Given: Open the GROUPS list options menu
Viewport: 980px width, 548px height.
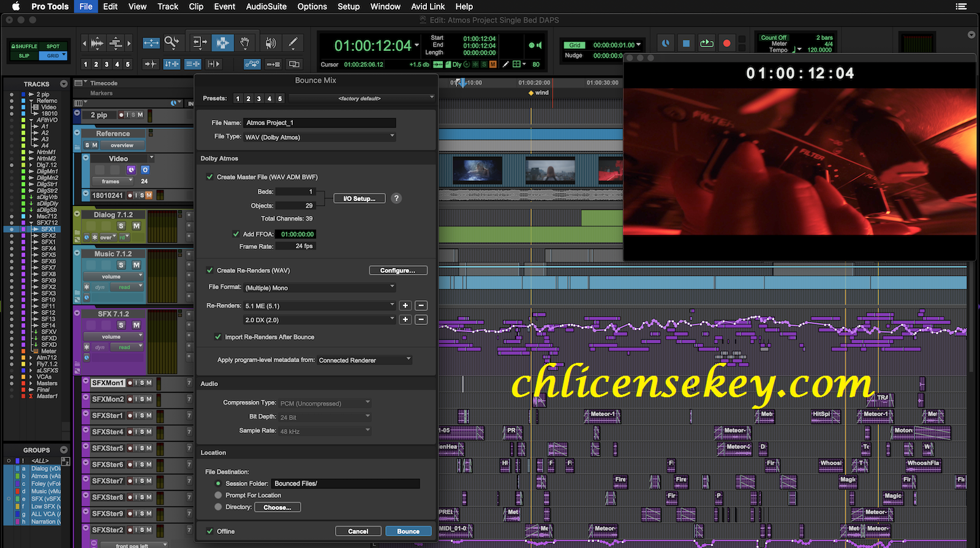Looking at the screenshot, I should click(x=64, y=450).
